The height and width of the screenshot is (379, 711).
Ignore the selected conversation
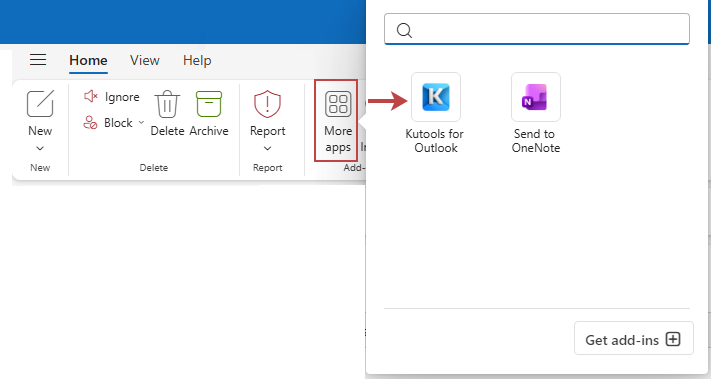pos(112,97)
